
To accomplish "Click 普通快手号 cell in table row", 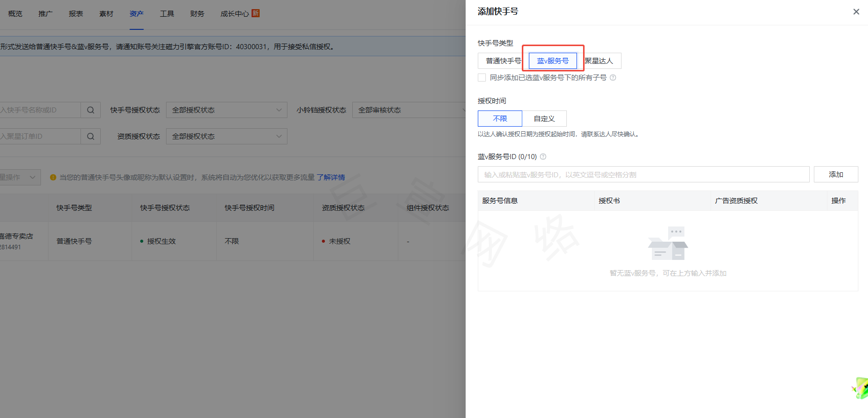I will pyautogui.click(x=74, y=241).
